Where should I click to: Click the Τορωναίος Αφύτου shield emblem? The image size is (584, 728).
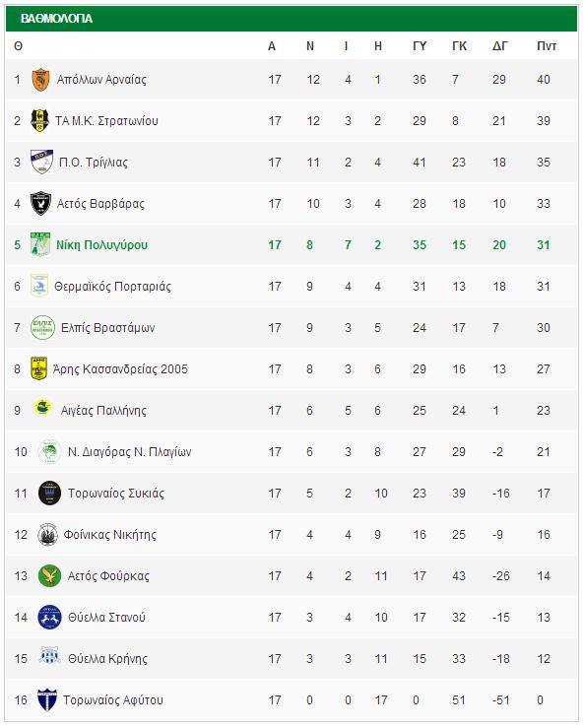coord(47,699)
